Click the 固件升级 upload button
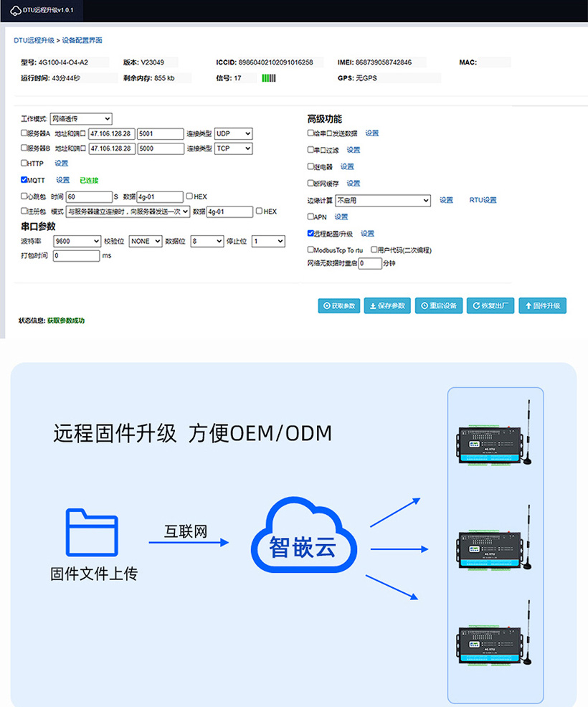 543,305
